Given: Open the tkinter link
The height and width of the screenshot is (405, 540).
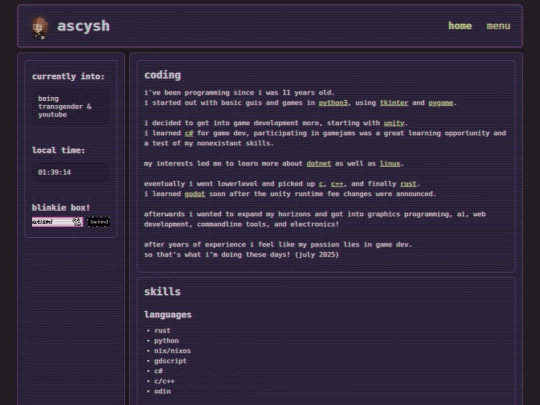Looking at the screenshot, I should pos(394,103).
